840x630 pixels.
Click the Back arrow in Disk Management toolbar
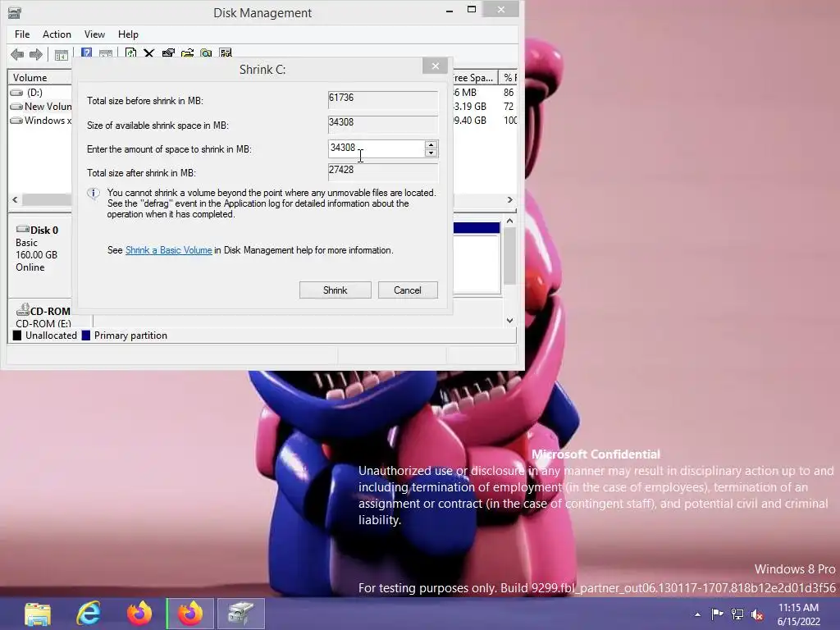[17, 54]
